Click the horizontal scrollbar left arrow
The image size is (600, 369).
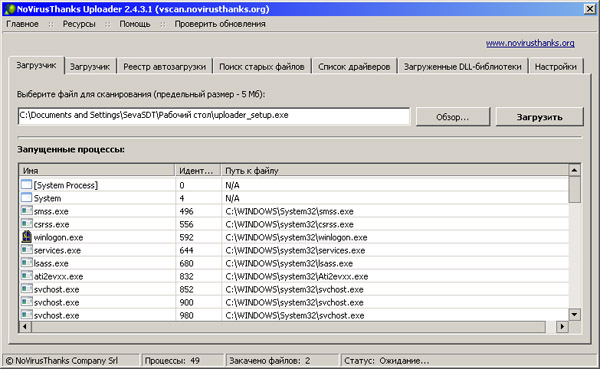(25, 327)
